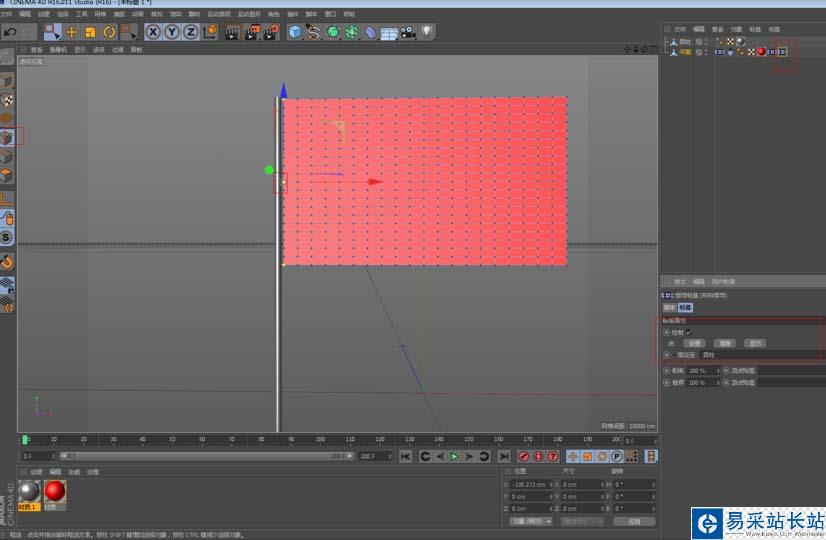Open the green generators (NURBS) icon
826x540 pixels.
(x=333, y=32)
